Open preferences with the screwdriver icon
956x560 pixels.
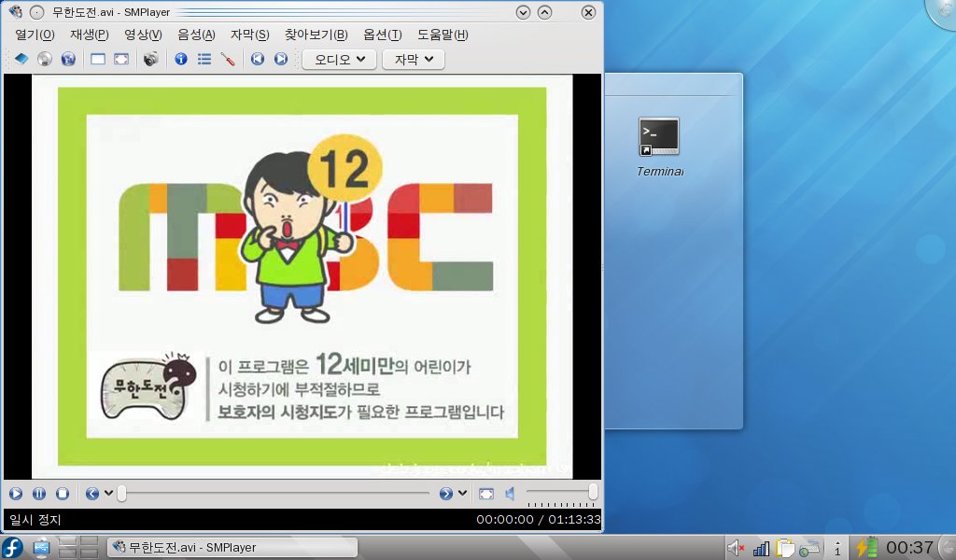point(228,59)
